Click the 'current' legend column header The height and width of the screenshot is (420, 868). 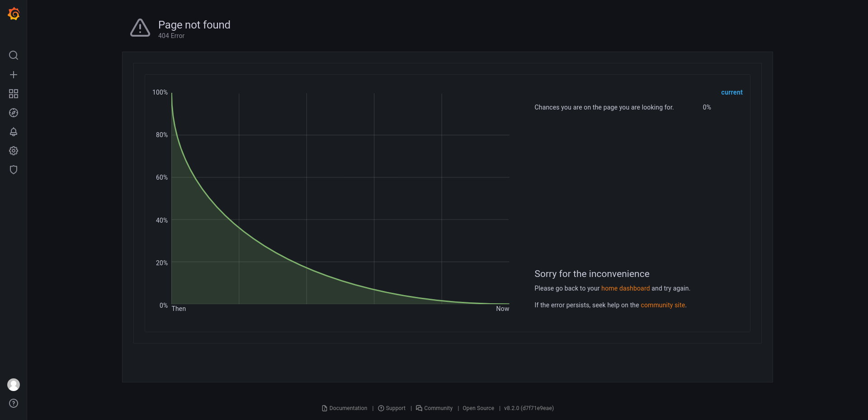click(731, 92)
